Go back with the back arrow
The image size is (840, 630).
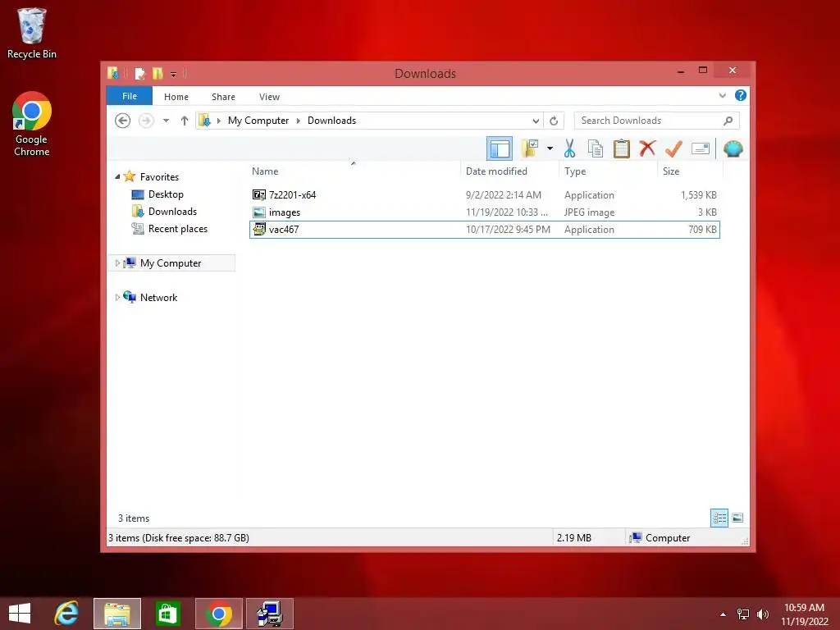(x=123, y=121)
